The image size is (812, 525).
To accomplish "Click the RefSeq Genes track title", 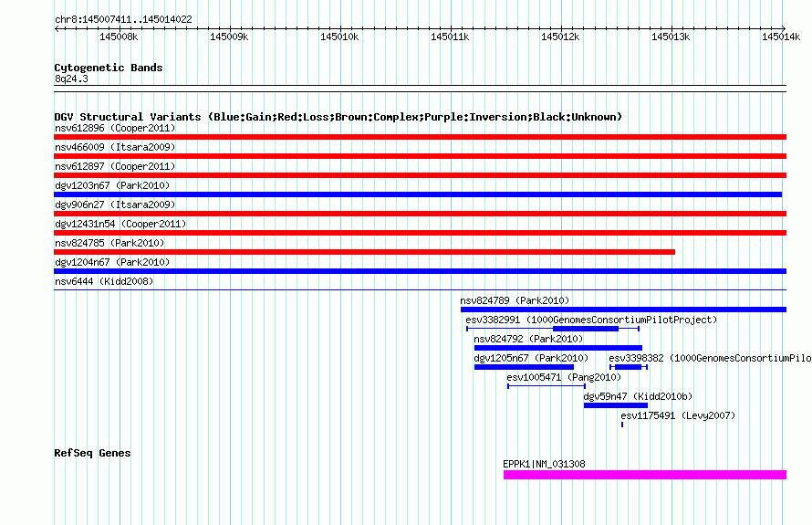I will (92, 453).
